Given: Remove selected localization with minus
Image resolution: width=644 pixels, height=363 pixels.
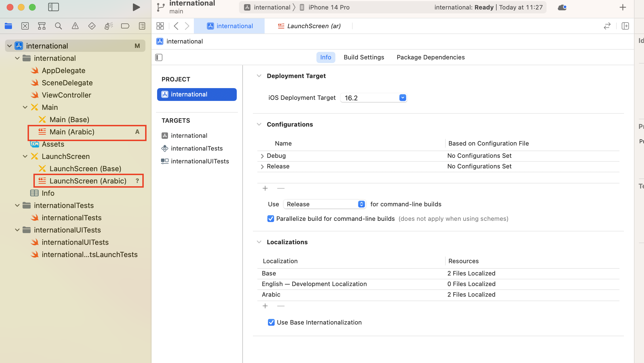Looking at the screenshot, I should [x=281, y=306].
